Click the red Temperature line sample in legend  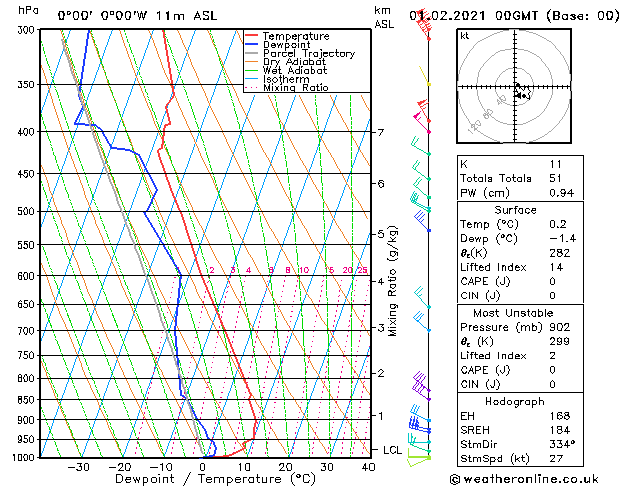(252, 36)
